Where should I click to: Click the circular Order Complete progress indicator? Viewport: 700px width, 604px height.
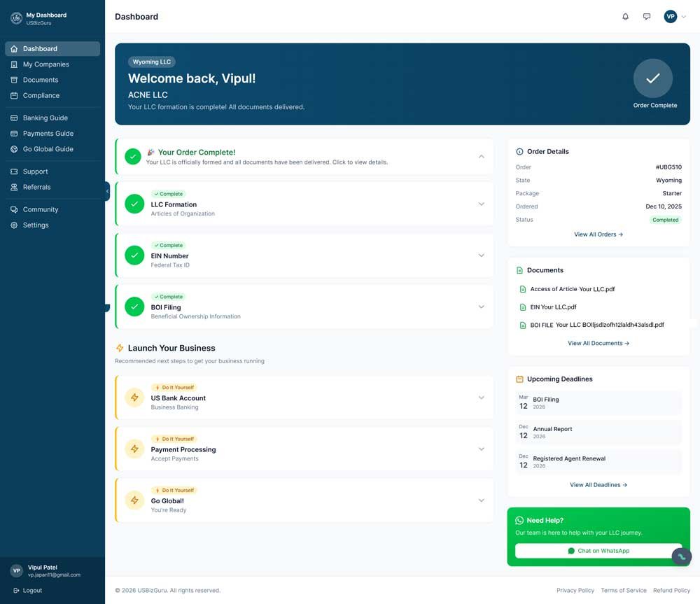point(653,78)
